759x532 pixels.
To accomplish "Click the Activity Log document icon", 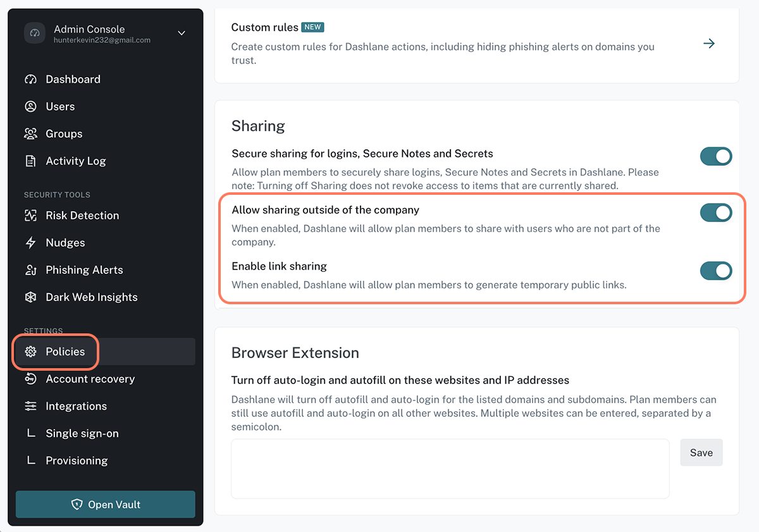I will click(x=30, y=161).
